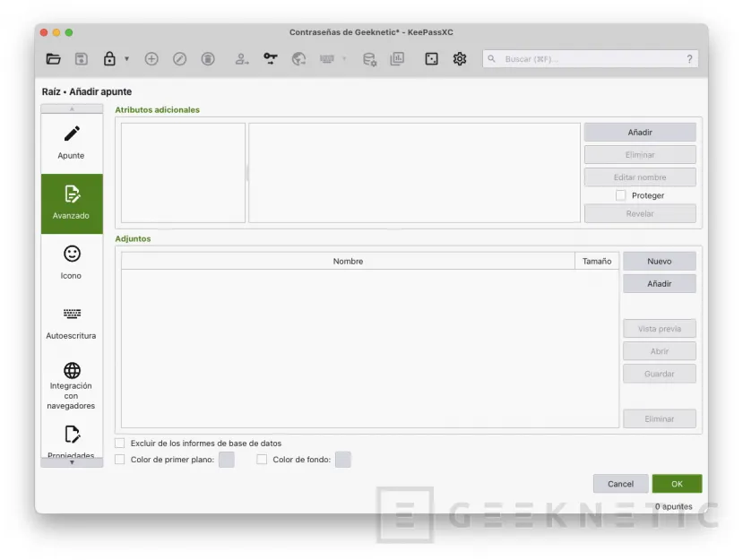Click the Añadir button for attributes
The height and width of the screenshot is (560, 743).
tap(639, 131)
